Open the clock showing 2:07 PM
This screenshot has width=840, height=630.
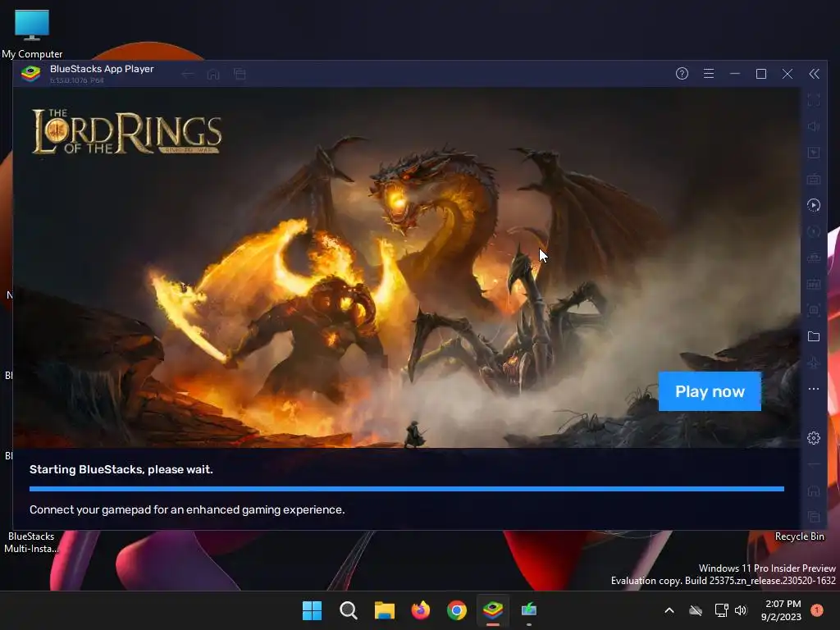coord(781,610)
